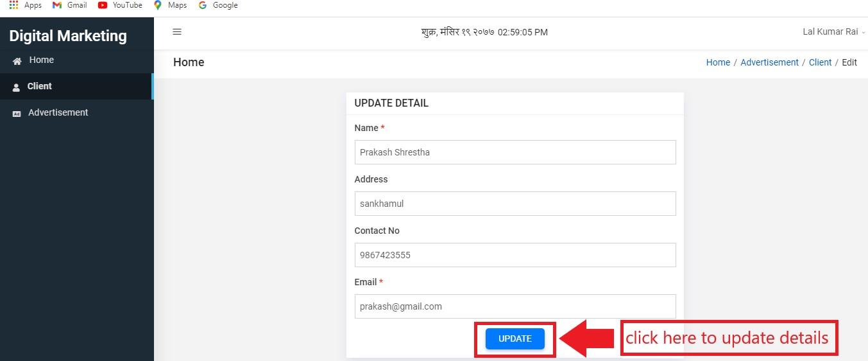Viewport: 868px width, 361px height.
Task: Click the Advertisement icon in sidebar
Action: 17,113
